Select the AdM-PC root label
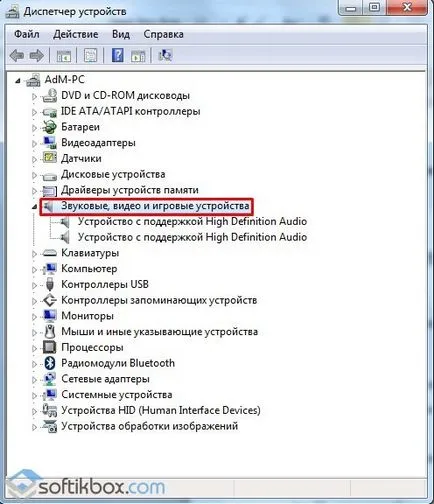The width and height of the screenshot is (434, 504). (x=64, y=80)
